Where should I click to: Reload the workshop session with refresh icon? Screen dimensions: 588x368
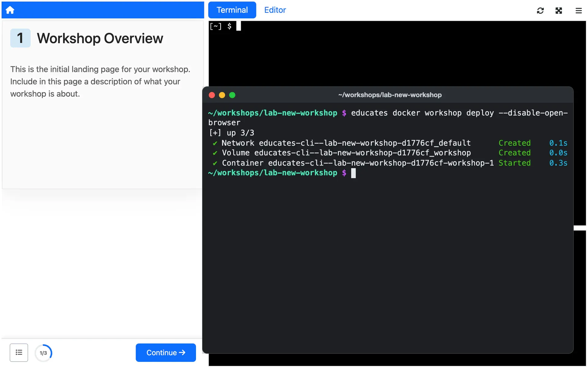pyautogui.click(x=540, y=10)
